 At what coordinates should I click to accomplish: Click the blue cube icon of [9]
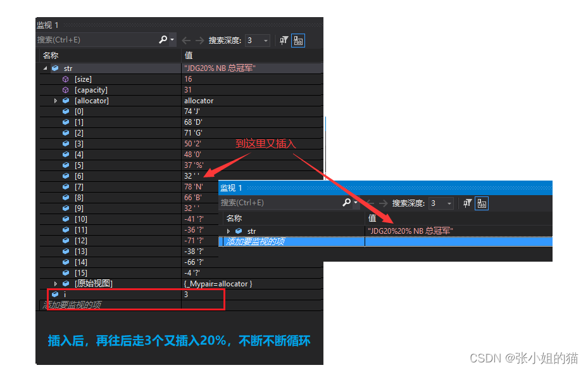(x=66, y=208)
